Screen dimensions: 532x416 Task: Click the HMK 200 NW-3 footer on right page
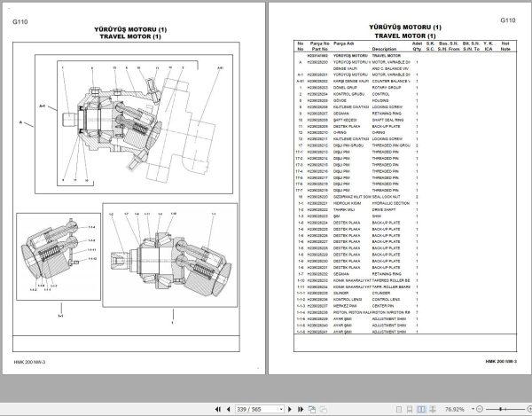pyautogui.click(x=501, y=361)
